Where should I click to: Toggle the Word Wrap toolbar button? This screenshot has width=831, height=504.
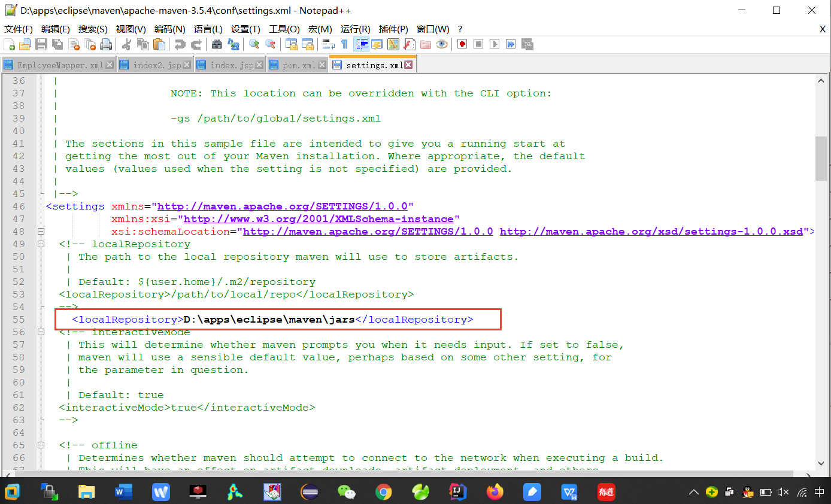(x=328, y=44)
